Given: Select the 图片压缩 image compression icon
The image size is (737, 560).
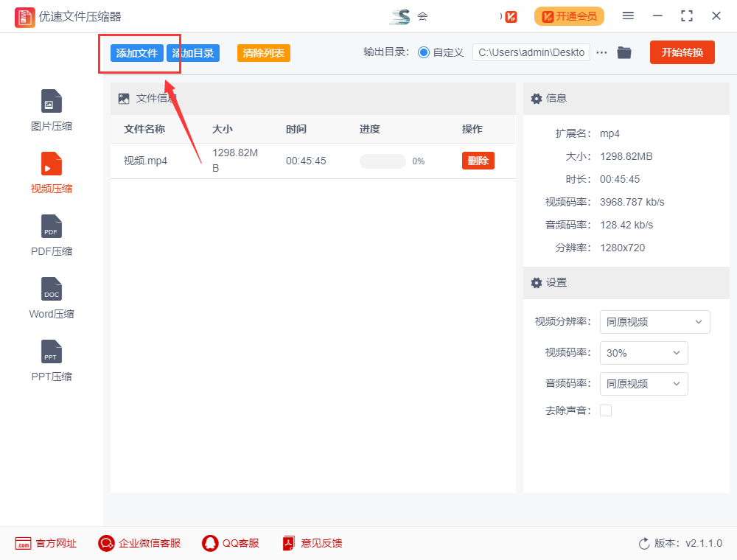Looking at the screenshot, I should click(52, 102).
